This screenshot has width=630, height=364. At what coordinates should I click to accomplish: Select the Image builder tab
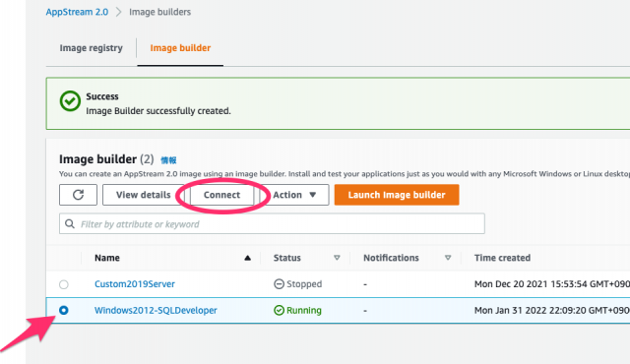[x=180, y=48]
